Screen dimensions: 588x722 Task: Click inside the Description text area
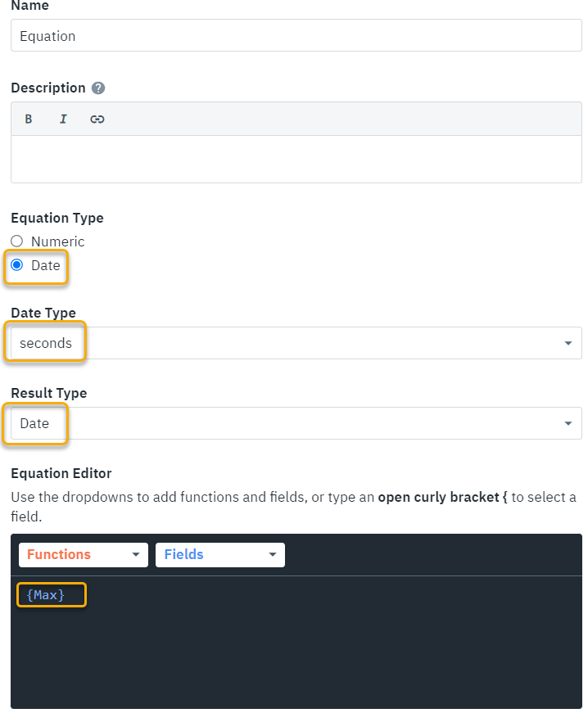click(x=296, y=159)
